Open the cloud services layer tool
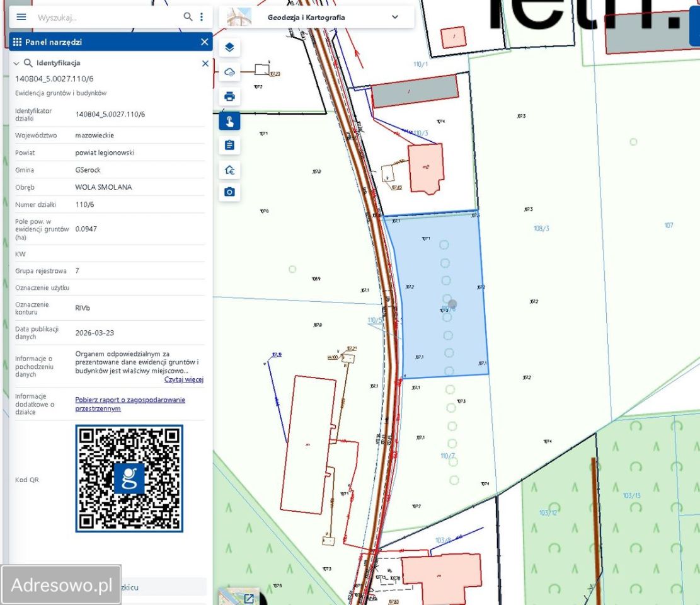 [229, 72]
